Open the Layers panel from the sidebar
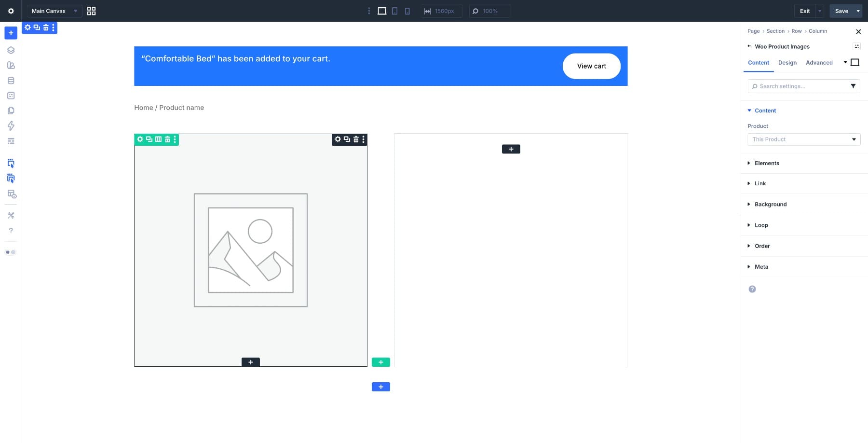868x443 pixels. 11,50
